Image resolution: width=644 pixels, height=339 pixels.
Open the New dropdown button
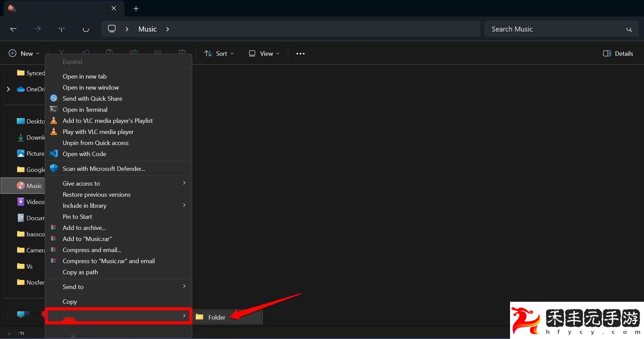click(24, 54)
